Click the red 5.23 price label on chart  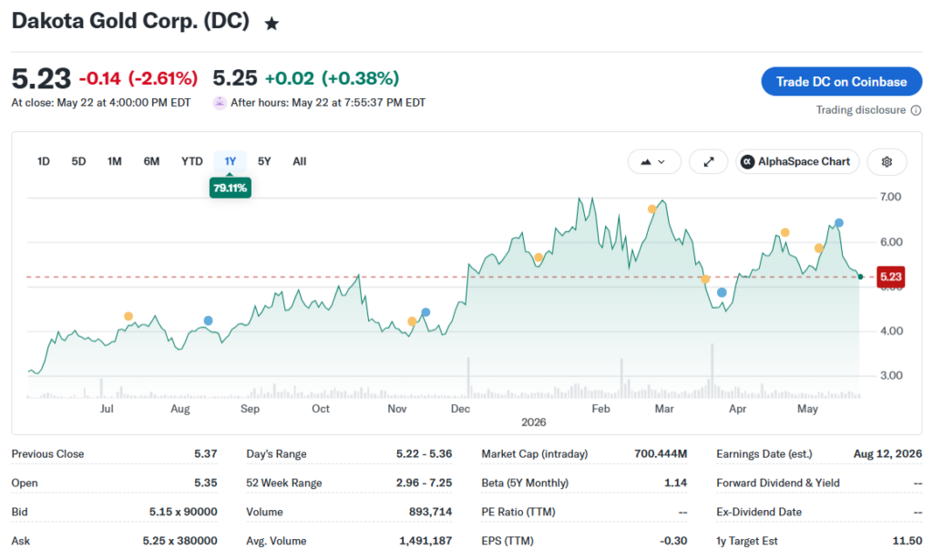click(x=890, y=277)
